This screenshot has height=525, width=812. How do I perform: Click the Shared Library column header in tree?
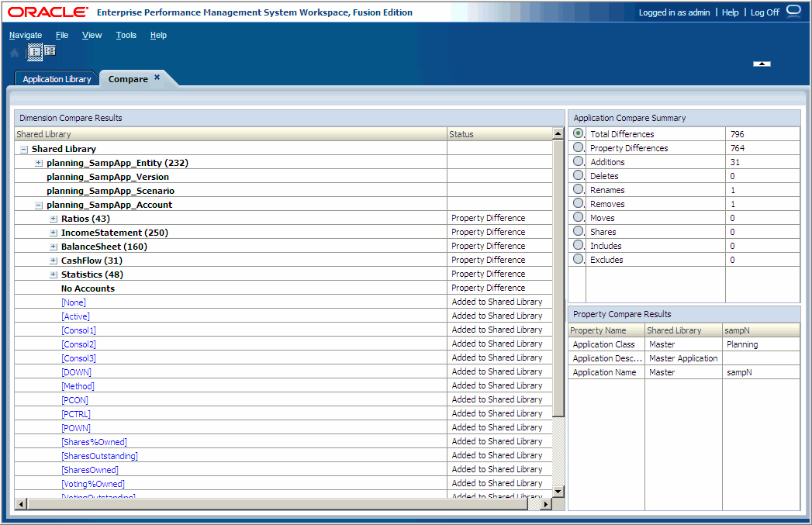[231, 134]
